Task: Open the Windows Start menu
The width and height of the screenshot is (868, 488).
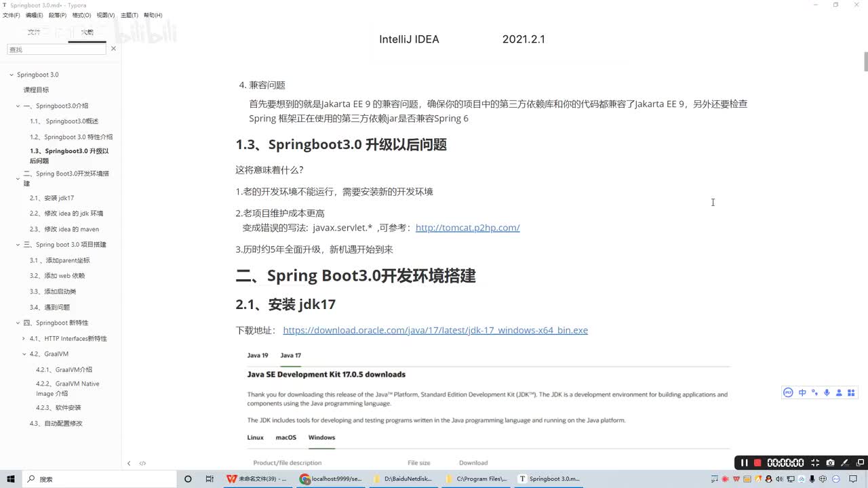Action: tap(11, 479)
